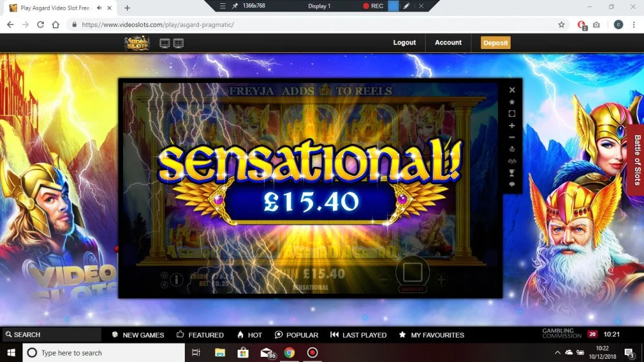Viewport: 644px width, 362px height.
Task: Click the Gambling Commission logo
Action: point(562,333)
